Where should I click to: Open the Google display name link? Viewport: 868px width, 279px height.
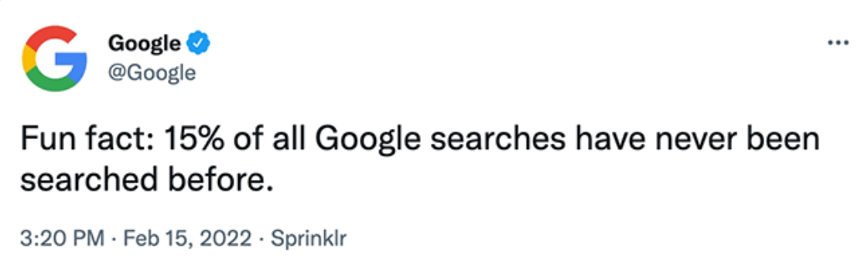pyautogui.click(x=145, y=43)
